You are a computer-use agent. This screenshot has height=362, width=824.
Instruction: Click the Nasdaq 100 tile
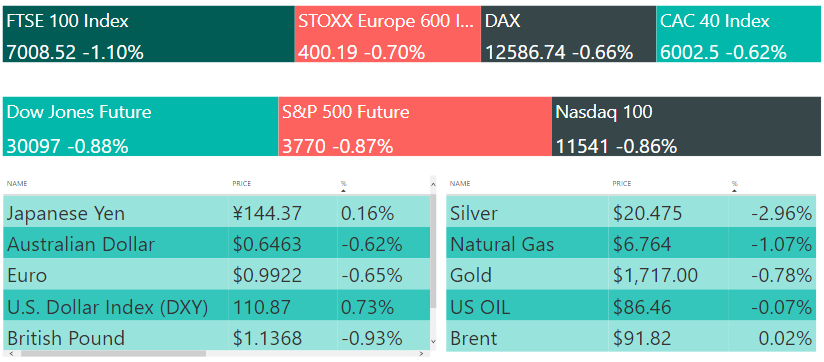pos(686,126)
